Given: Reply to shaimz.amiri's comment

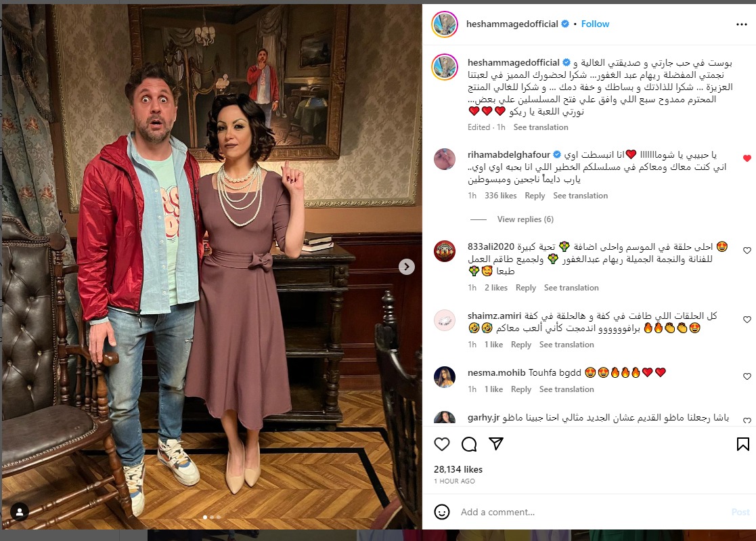Looking at the screenshot, I should [x=520, y=344].
